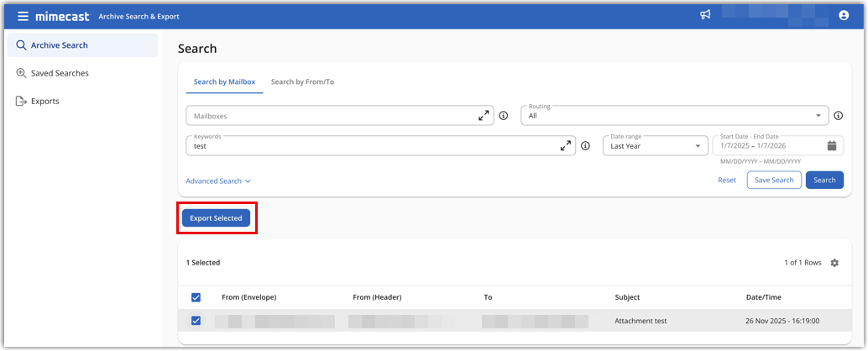The image size is (868, 351).
Task: Click the Reset link
Action: [x=726, y=180]
